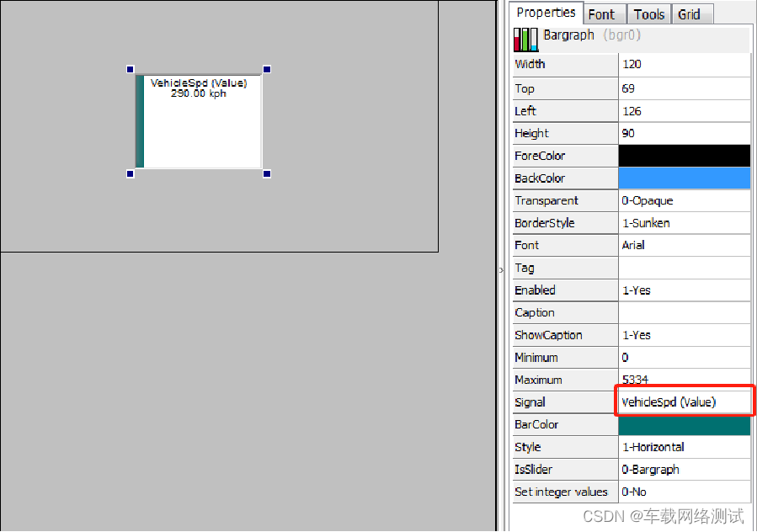Open the IsSlider option showing 0-Bargraph

(684, 469)
